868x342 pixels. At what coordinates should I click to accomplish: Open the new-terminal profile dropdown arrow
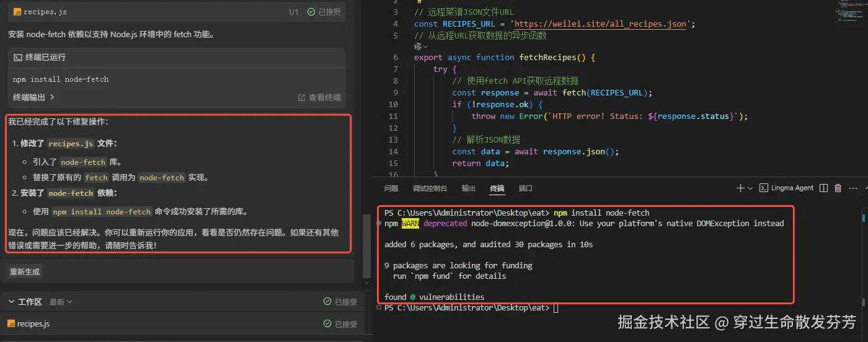(x=750, y=188)
